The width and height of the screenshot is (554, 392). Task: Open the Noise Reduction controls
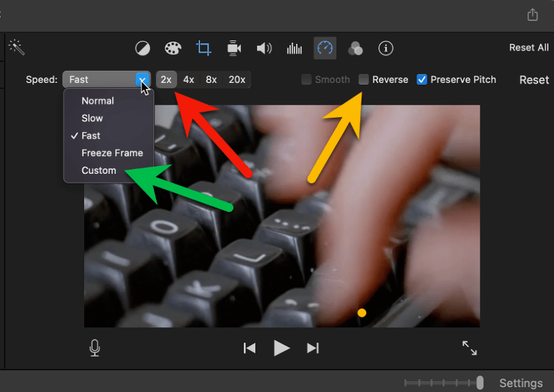click(294, 48)
